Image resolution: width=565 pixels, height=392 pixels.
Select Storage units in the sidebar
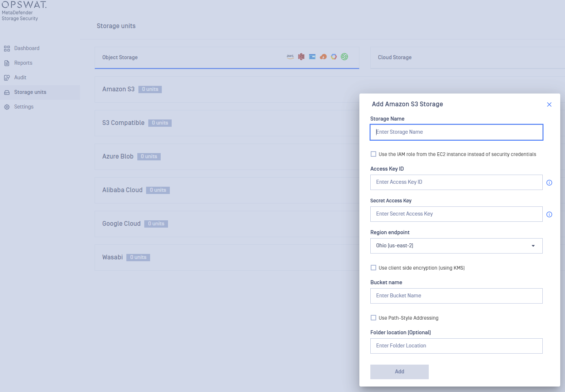(40, 92)
